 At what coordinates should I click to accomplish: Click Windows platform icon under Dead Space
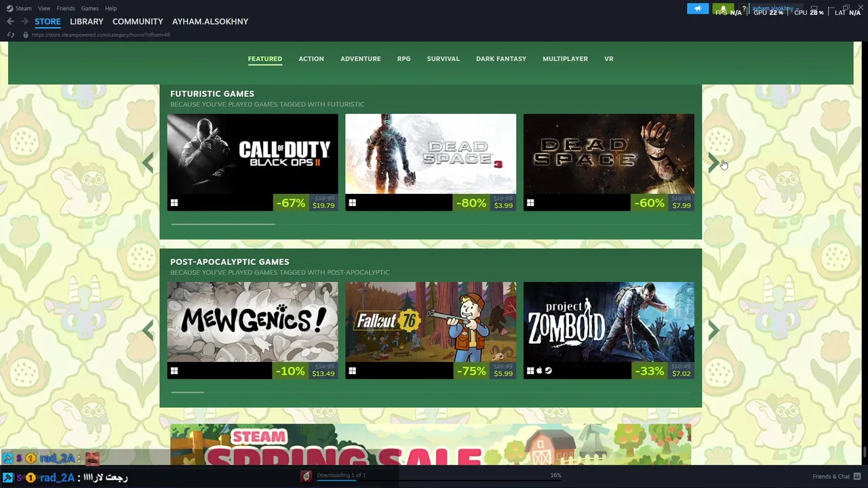pyautogui.click(x=530, y=203)
